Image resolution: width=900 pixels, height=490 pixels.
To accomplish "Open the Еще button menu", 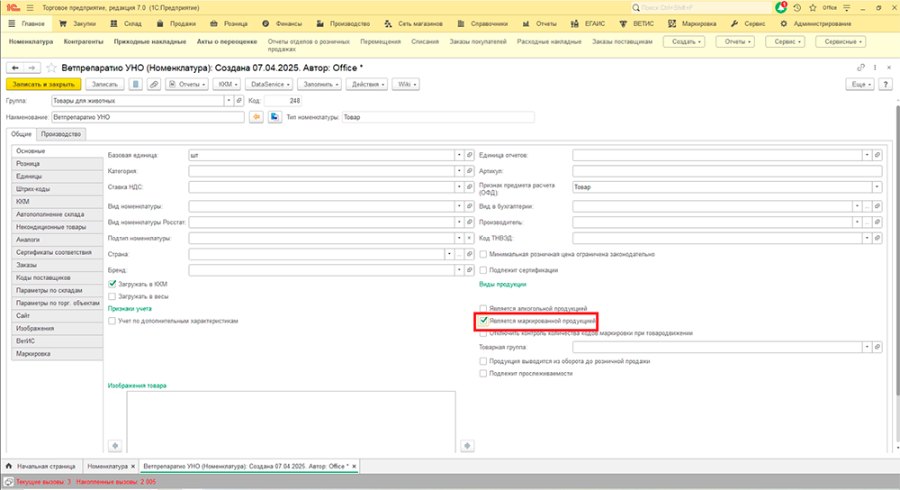I will point(860,84).
